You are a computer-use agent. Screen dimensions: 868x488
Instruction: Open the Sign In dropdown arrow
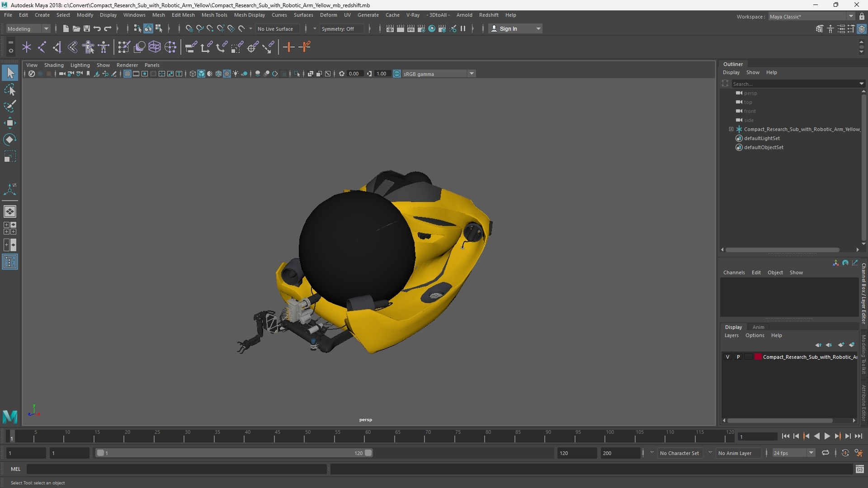[x=538, y=28]
